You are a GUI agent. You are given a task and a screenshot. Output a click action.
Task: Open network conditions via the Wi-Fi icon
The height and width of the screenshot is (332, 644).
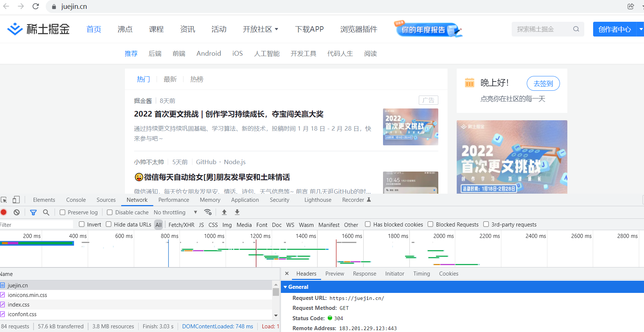(208, 212)
